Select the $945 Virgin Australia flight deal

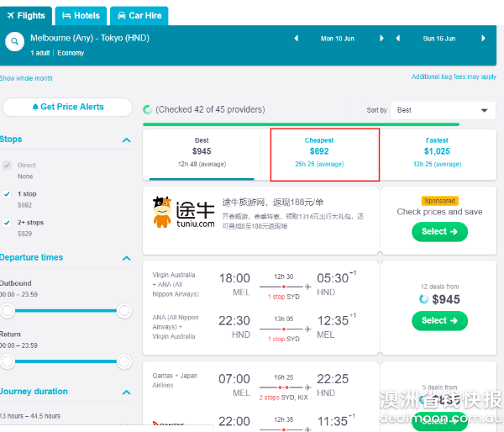[x=439, y=321]
